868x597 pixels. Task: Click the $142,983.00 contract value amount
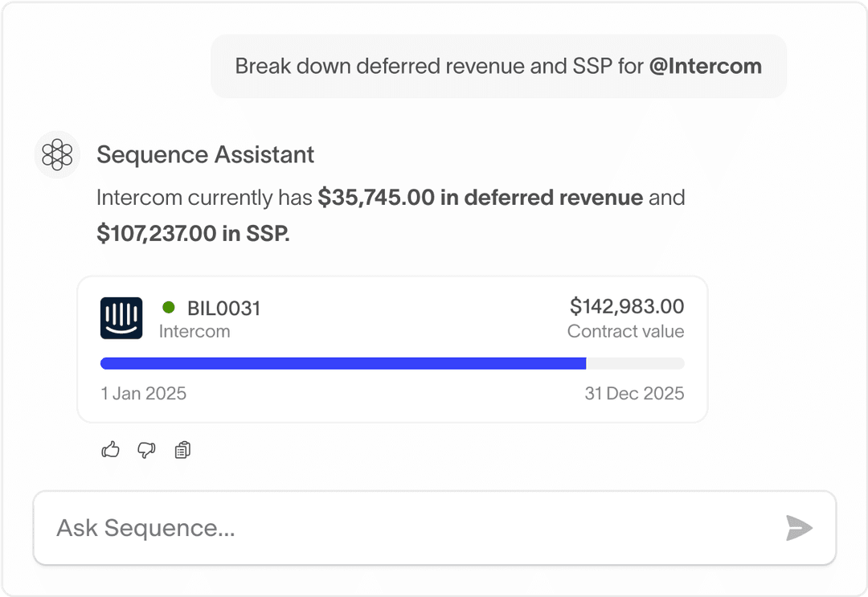tap(627, 306)
